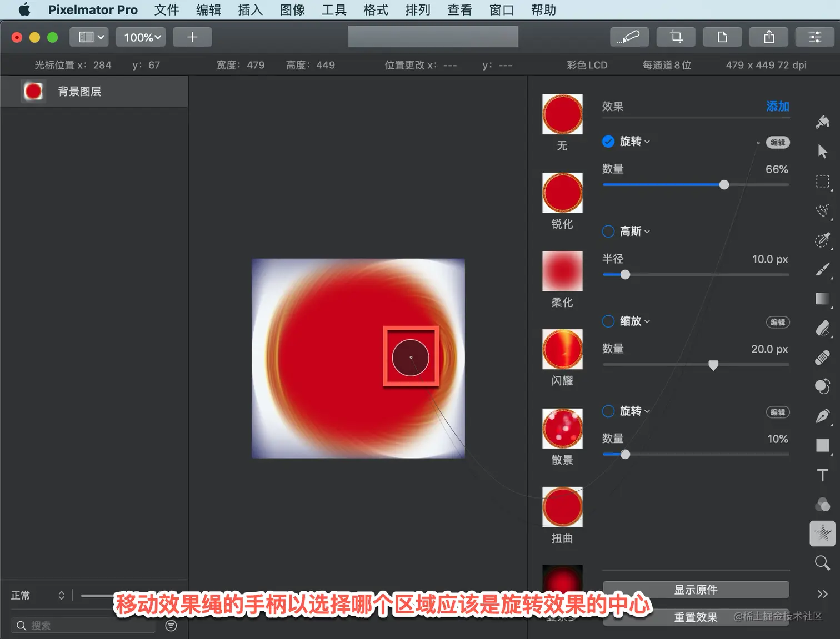Select the Gradient tool
This screenshot has width=840, height=639.
point(823,299)
